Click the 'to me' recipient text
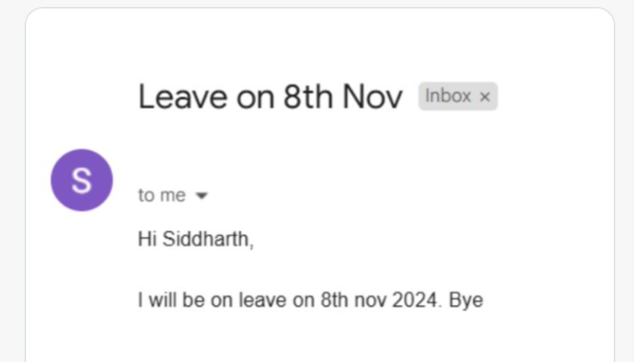 coord(162,195)
